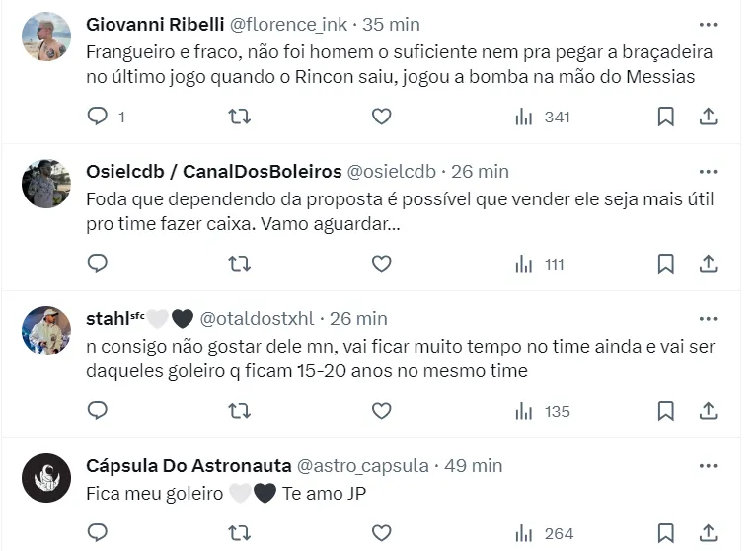The height and width of the screenshot is (551, 756).
Task: Reply to Giovanni Ribelli's tweet
Action: tap(97, 117)
